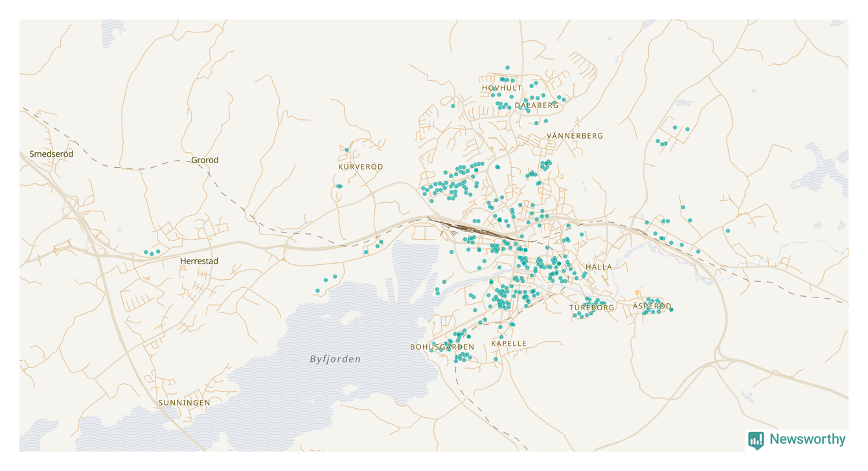Click the Kapelle district label
868x471 pixels.
[x=508, y=343]
